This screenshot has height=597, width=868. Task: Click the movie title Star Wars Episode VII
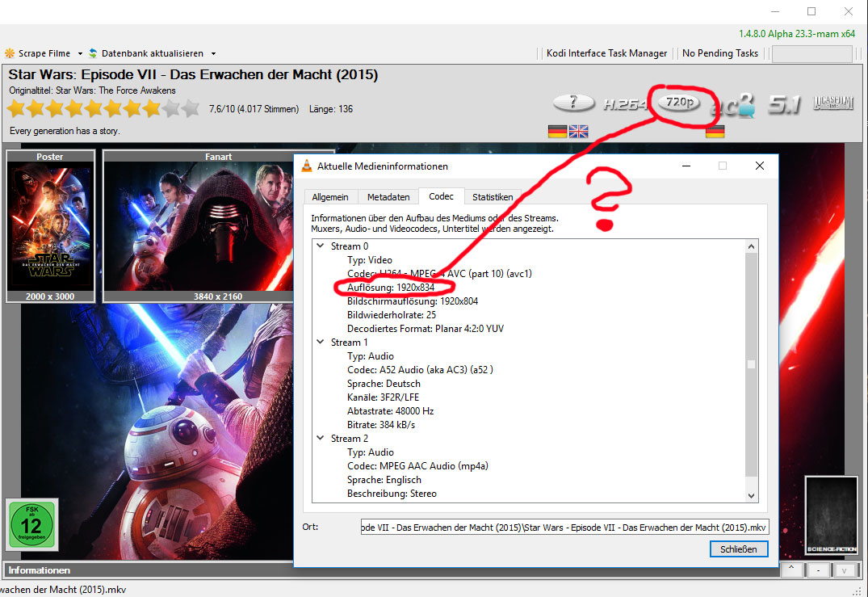(193, 75)
